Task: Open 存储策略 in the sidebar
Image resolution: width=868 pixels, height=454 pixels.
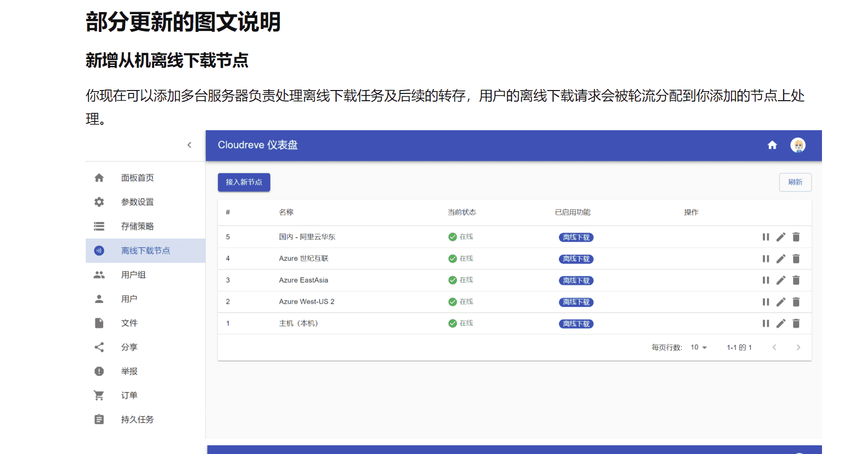Action: point(137,227)
